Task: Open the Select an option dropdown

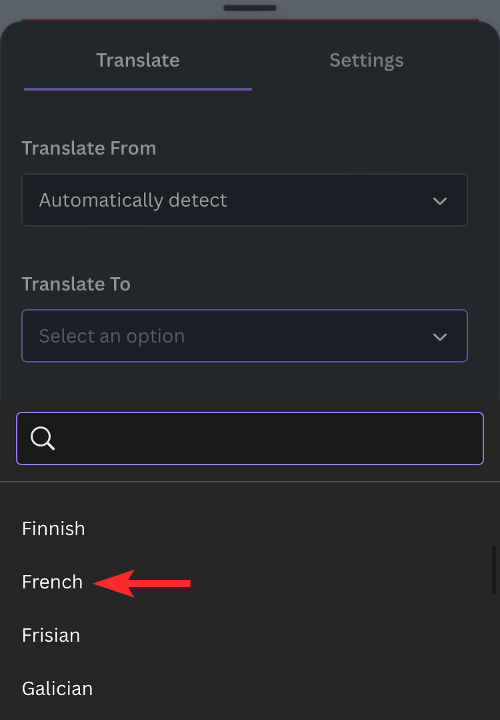Action: point(245,336)
